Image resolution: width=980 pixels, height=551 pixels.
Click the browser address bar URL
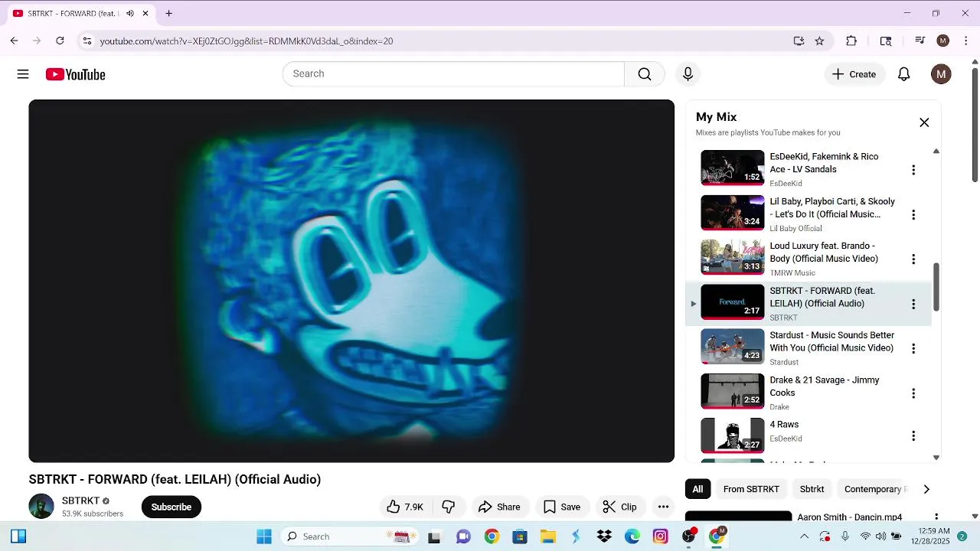coord(247,41)
